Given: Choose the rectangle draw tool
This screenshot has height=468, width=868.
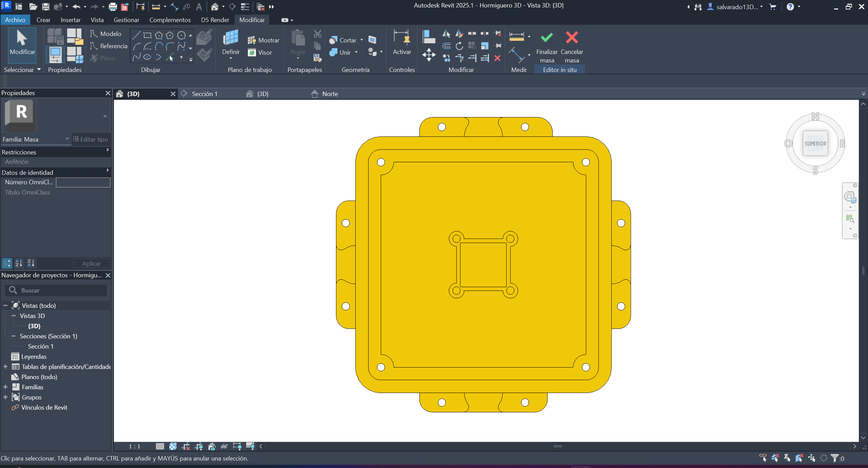Looking at the screenshot, I should pyautogui.click(x=147, y=35).
